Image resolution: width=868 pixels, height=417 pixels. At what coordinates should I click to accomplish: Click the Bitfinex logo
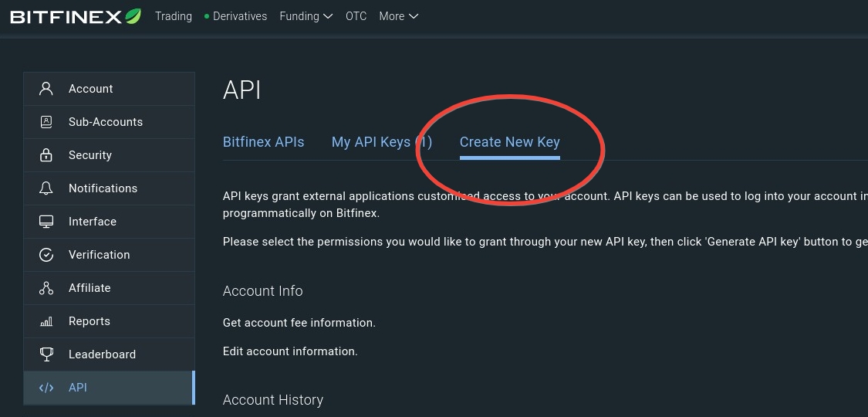point(76,16)
